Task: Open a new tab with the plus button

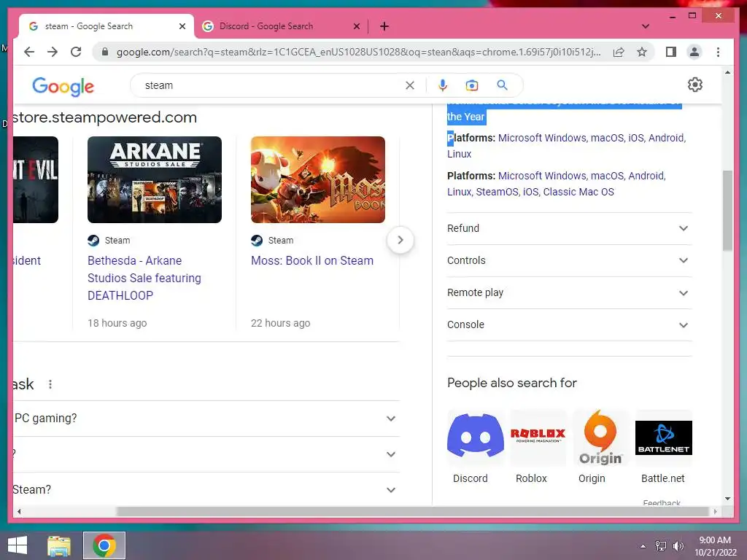Action: (384, 26)
